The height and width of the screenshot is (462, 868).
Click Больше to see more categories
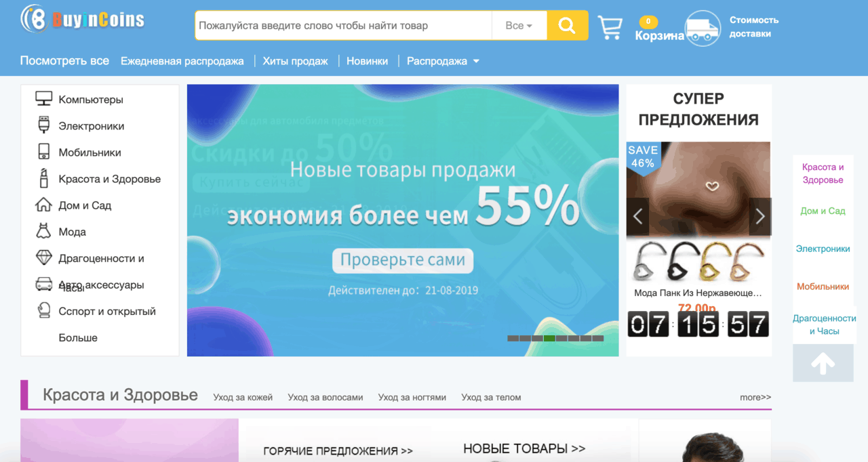click(78, 337)
